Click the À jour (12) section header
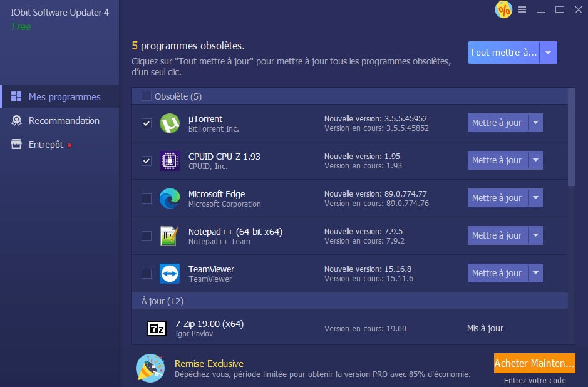The width and height of the screenshot is (588, 387). 349,301
